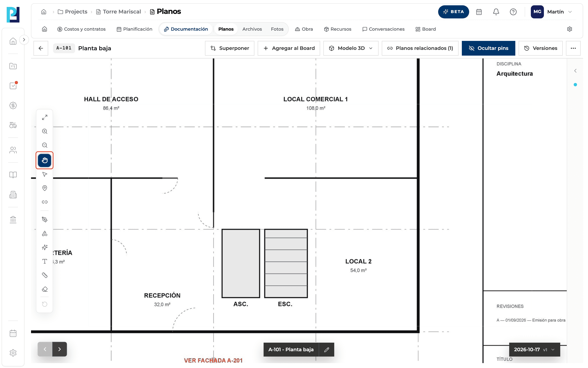Viewport: 588px width, 368px height.
Task: Click the Superponer button
Action: pos(229,48)
